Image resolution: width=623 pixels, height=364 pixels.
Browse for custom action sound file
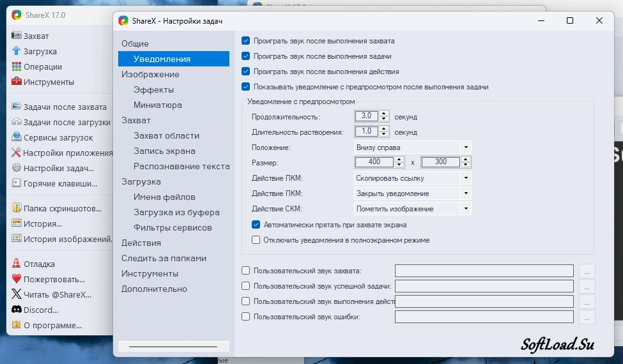(x=587, y=301)
